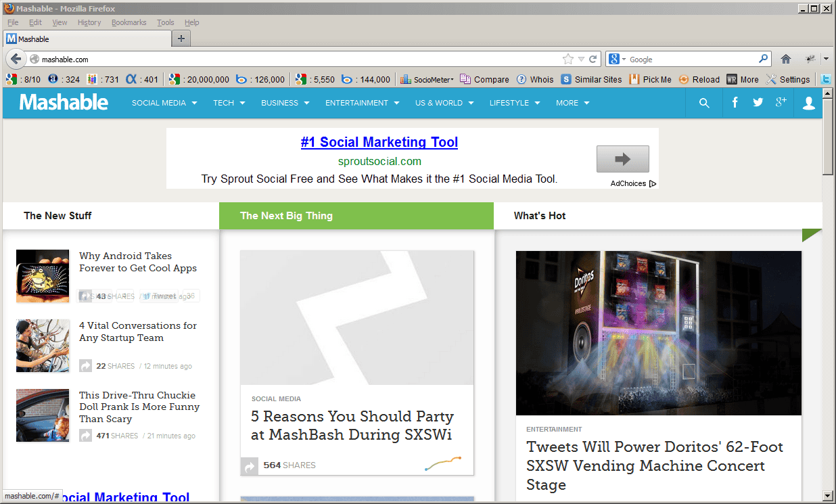Viewport: 836px width, 504px height.
Task: Click the Google 5,550 stat
Action: [x=315, y=79]
